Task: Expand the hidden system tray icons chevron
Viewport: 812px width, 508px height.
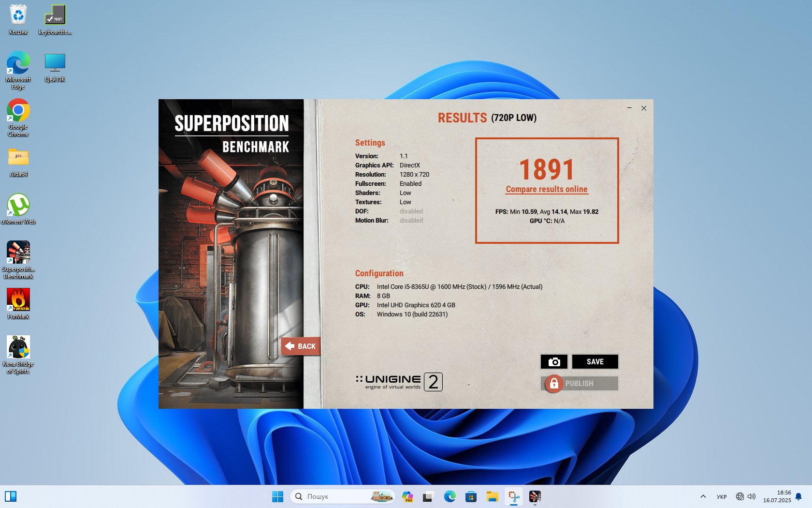Action: click(703, 496)
